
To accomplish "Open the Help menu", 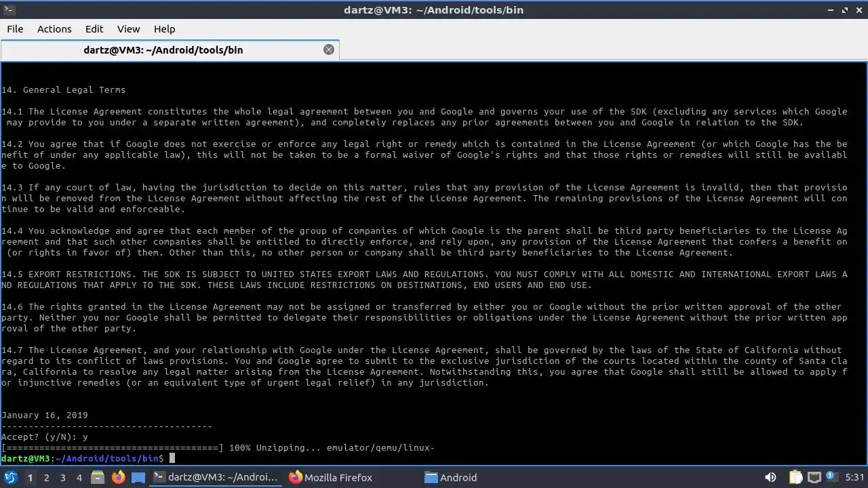I will 164,28.
